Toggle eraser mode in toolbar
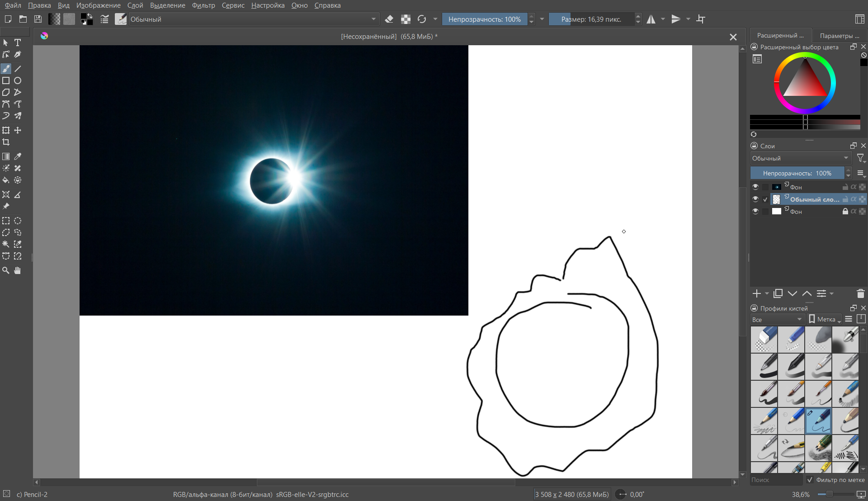 tap(389, 19)
